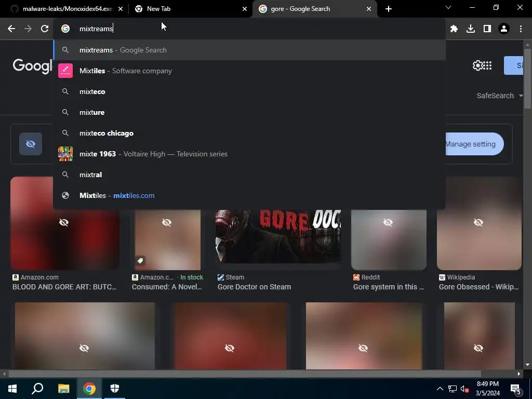
Task: Open the profile avatar icon
Action: tap(504, 29)
